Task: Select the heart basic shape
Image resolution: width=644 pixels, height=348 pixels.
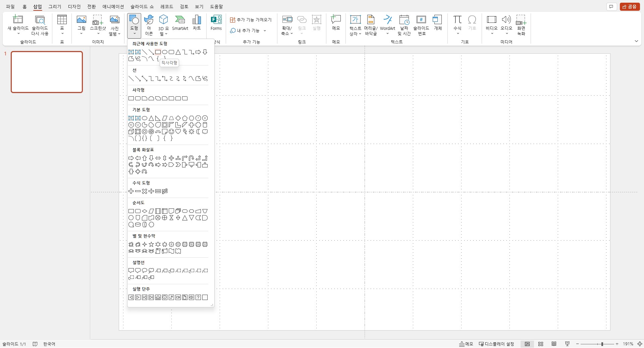Action: [x=178, y=132]
